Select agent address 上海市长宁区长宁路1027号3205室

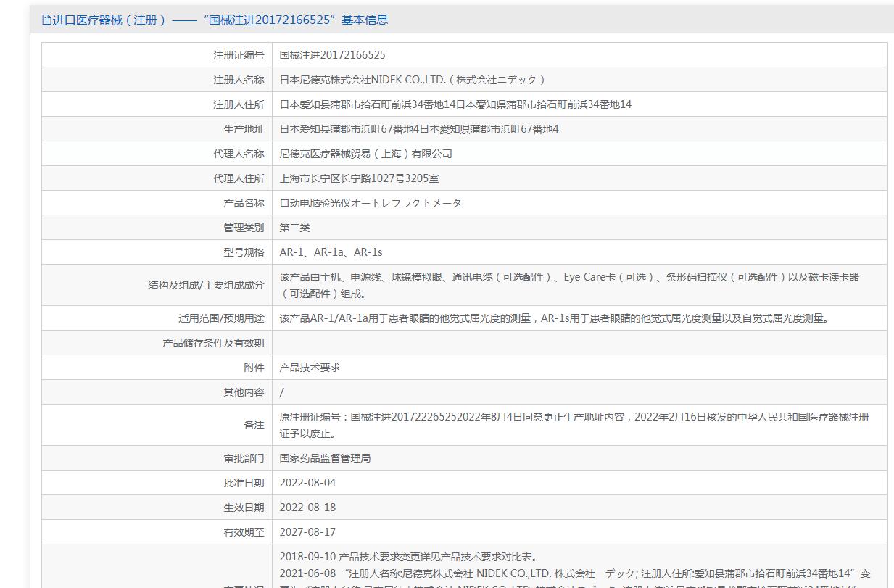359,178
